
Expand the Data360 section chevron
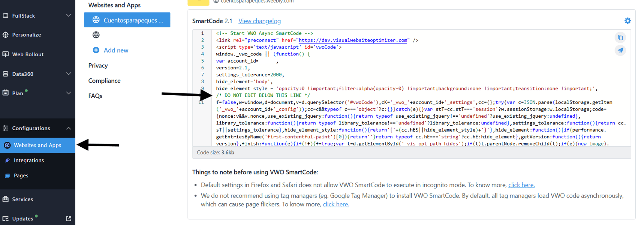(68, 74)
